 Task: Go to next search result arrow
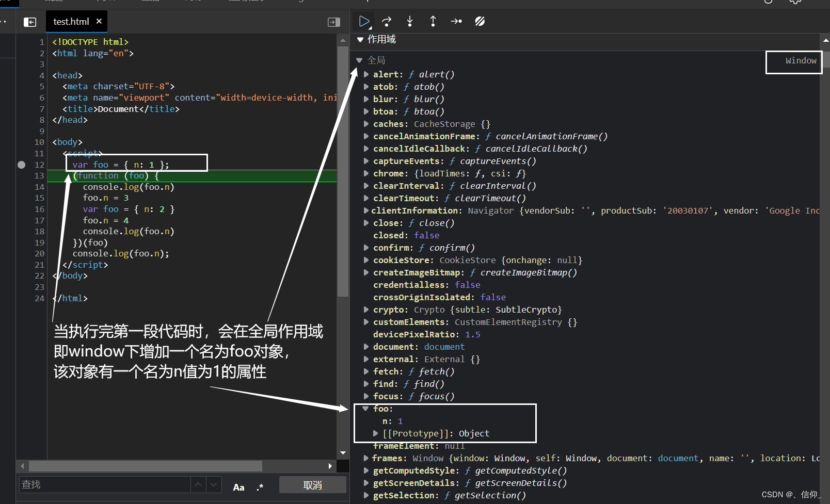(x=214, y=484)
